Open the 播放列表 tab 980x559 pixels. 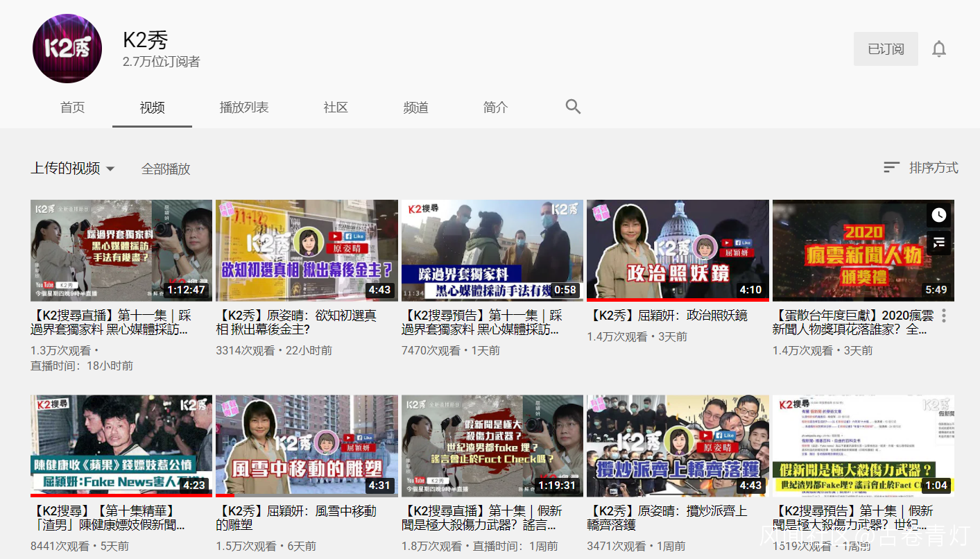pos(244,108)
